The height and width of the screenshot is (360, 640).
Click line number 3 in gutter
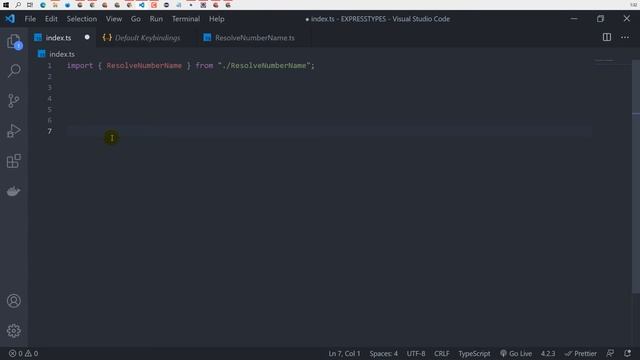pos(50,87)
